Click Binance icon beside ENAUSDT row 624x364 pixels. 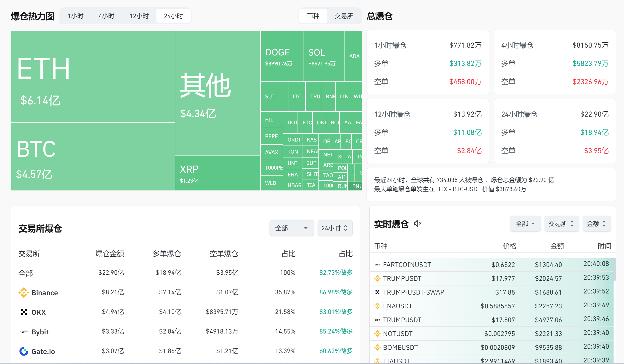tap(377, 306)
